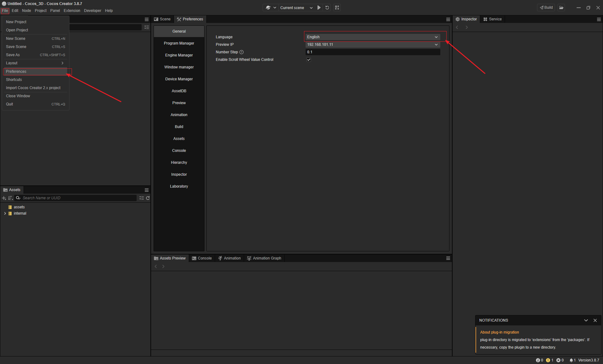The height and width of the screenshot is (364, 603).
Task: Open Engine Manager preferences section
Action: pos(179,55)
